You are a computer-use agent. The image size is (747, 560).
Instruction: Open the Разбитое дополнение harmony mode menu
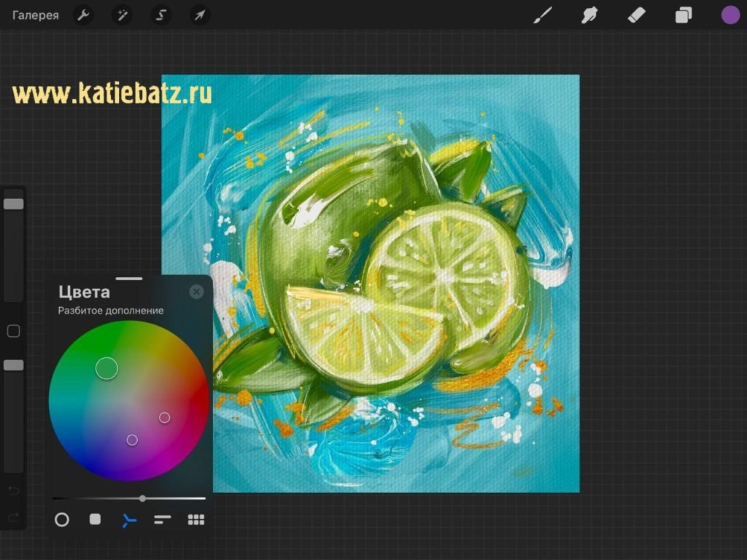click(111, 311)
